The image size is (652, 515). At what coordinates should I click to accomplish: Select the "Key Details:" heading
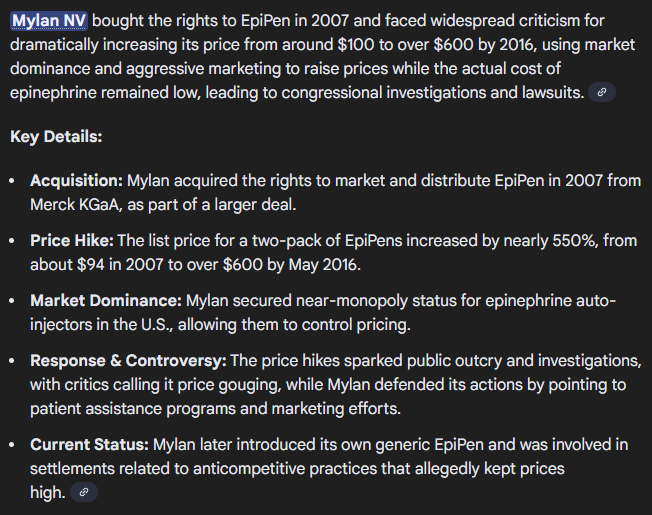(x=56, y=137)
